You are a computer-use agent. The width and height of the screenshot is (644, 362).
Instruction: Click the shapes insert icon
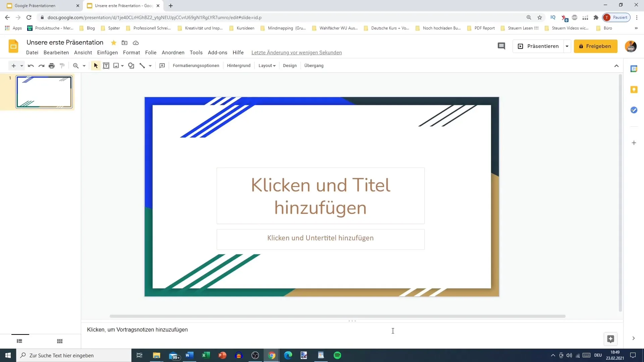(131, 65)
